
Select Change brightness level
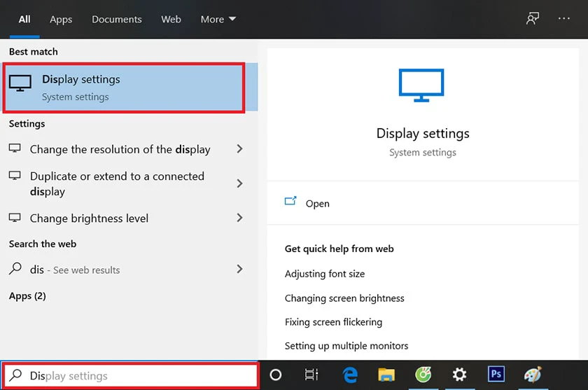(x=89, y=218)
